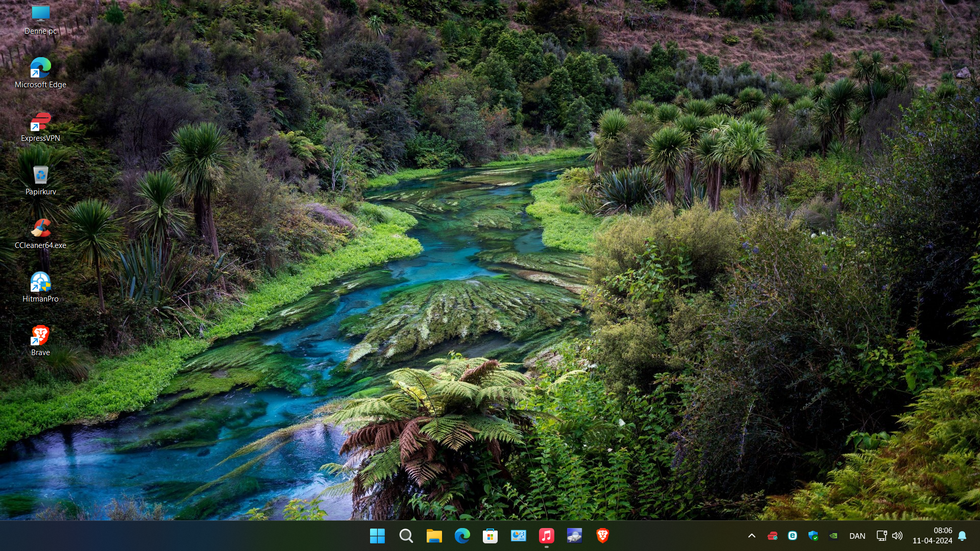Switch to the Apple Music taskbar app
This screenshot has width=980, height=551.
point(546,536)
